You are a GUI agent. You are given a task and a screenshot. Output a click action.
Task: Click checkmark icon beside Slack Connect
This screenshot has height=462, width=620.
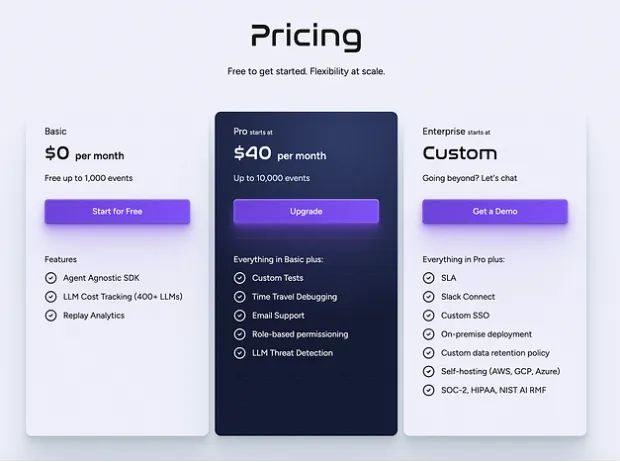pyautogui.click(x=428, y=297)
